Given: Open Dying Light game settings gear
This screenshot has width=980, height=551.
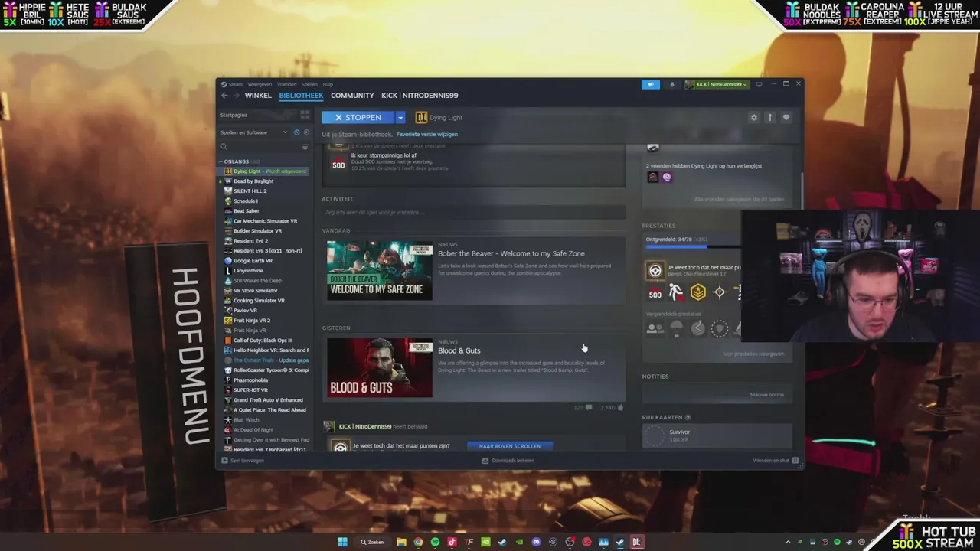Looking at the screenshot, I should click(753, 117).
